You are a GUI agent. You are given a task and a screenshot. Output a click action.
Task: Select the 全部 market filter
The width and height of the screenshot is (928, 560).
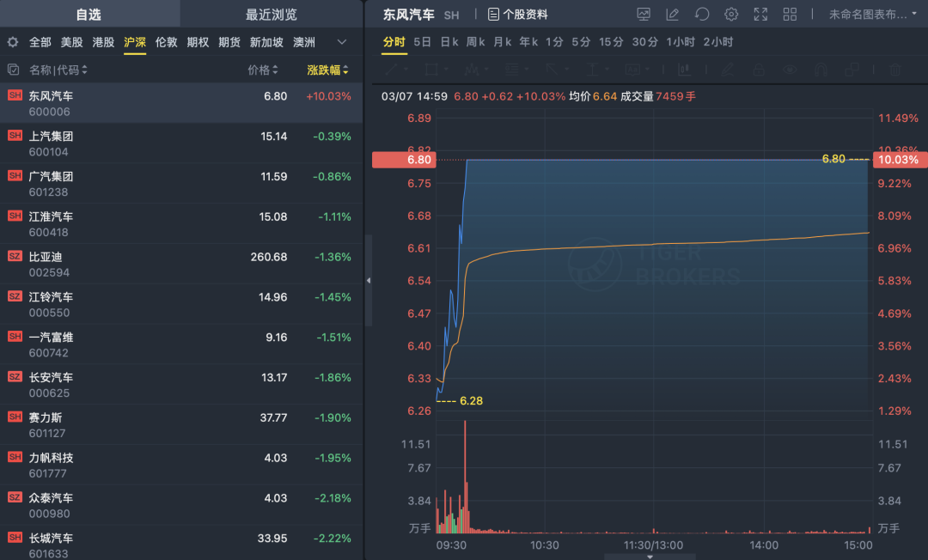(x=40, y=42)
